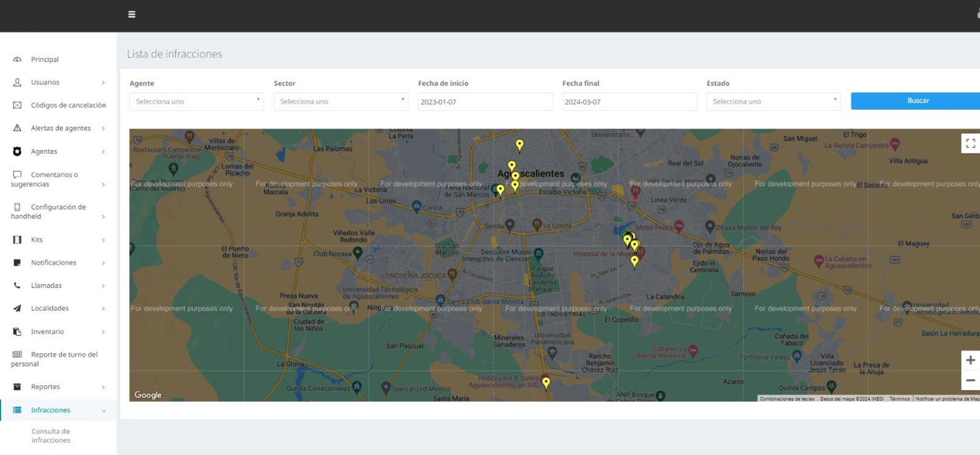
Task: Expand the Reportes submenu chevron
Action: 103,387
